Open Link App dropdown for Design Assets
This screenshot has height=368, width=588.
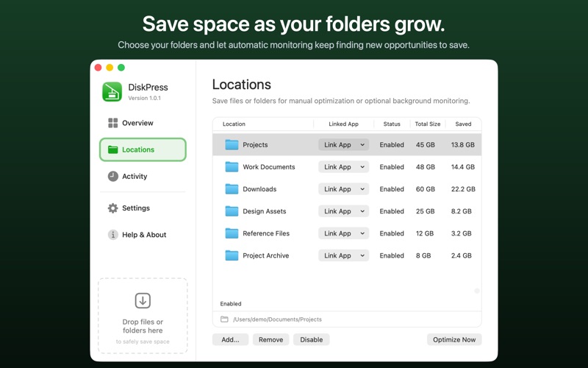click(x=343, y=211)
